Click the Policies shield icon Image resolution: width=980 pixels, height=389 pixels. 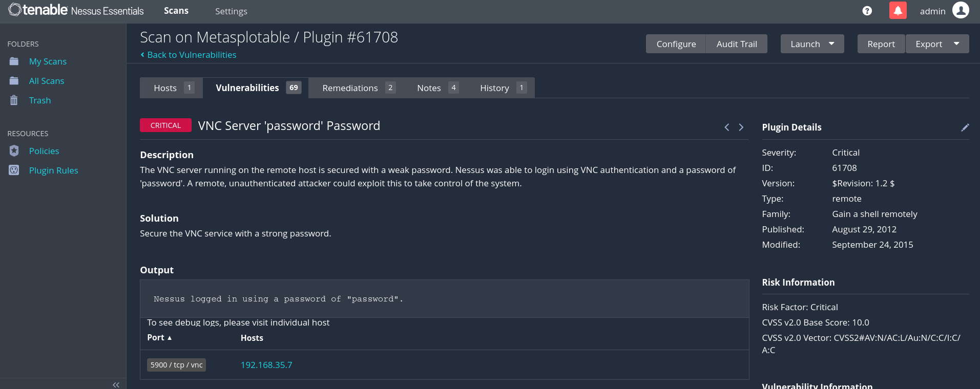[x=14, y=151]
